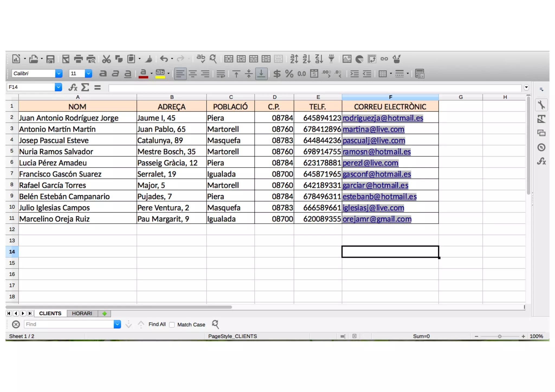Click the Format as Percent icon

(289, 74)
